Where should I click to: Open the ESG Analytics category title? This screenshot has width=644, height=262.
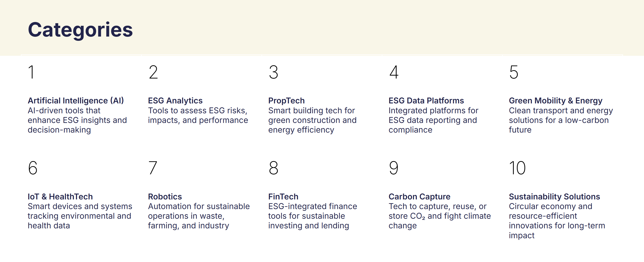coord(175,100)
